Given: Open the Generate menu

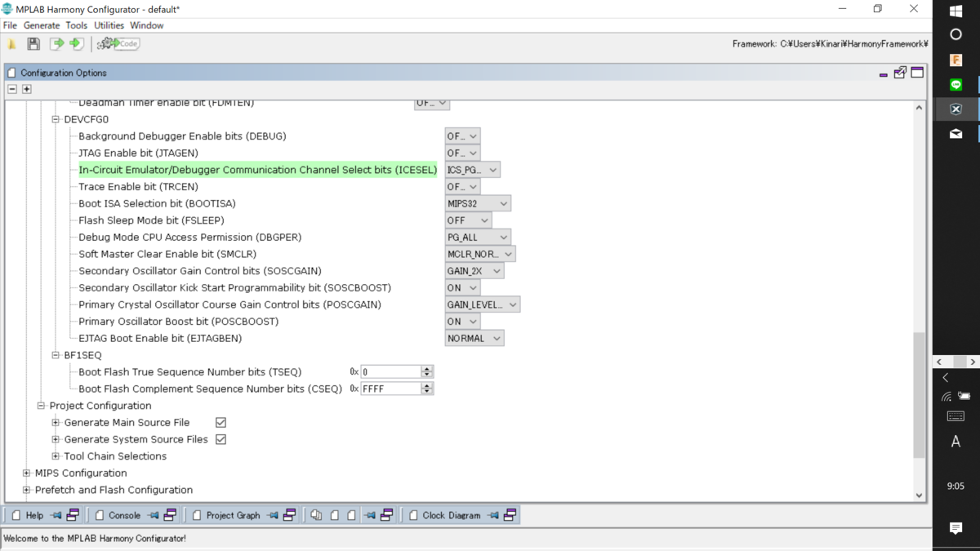Looking at the screenshot, I should pos(42,25).
